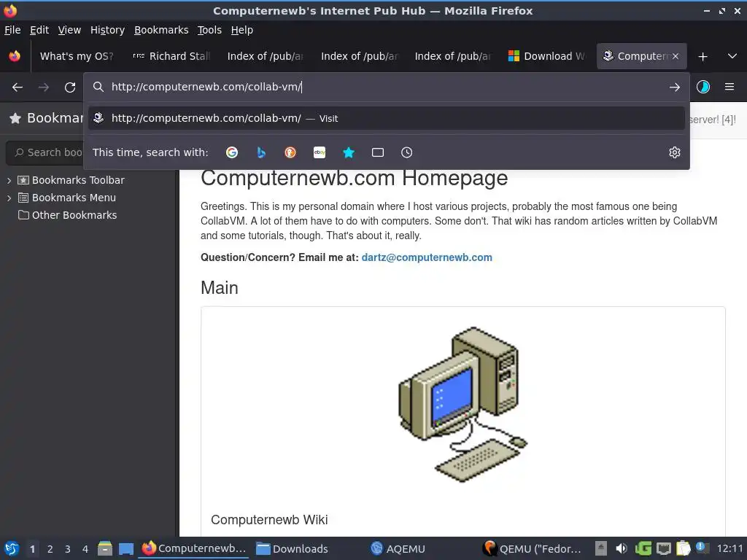Click the round extension icon in toolbar

pyautogui.click(x=703, y=87)
